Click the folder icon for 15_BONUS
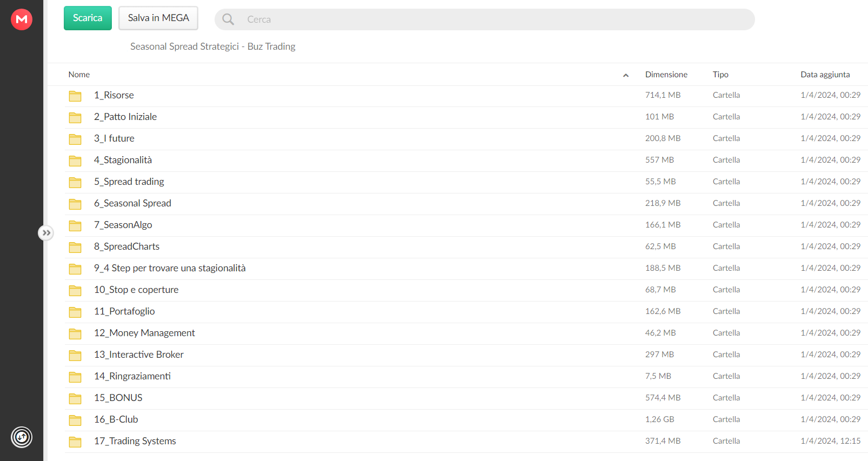The height and width of the screenshot is (461, 868). pyautogui.click(x=75, y=398)
